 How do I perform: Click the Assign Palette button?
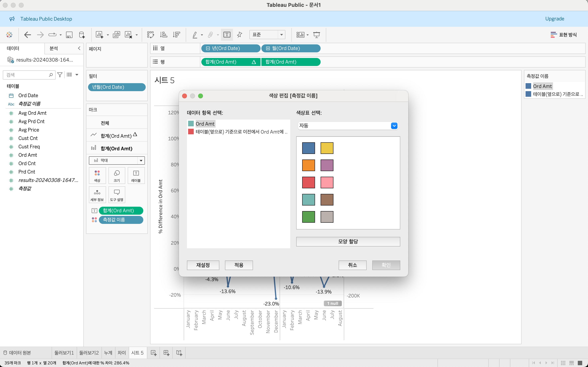pos(348,241)
